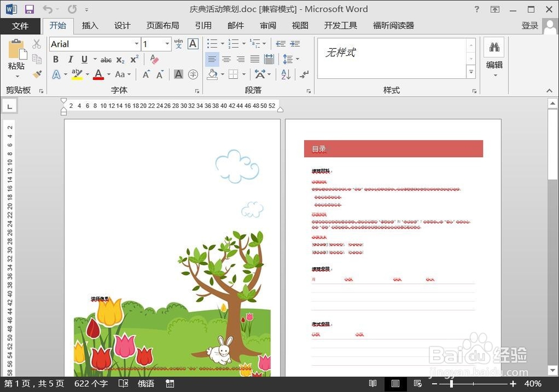Click the 登录 sign-in link
The image size is (559, 392).
pyautogui.click(x=529, y=25)
